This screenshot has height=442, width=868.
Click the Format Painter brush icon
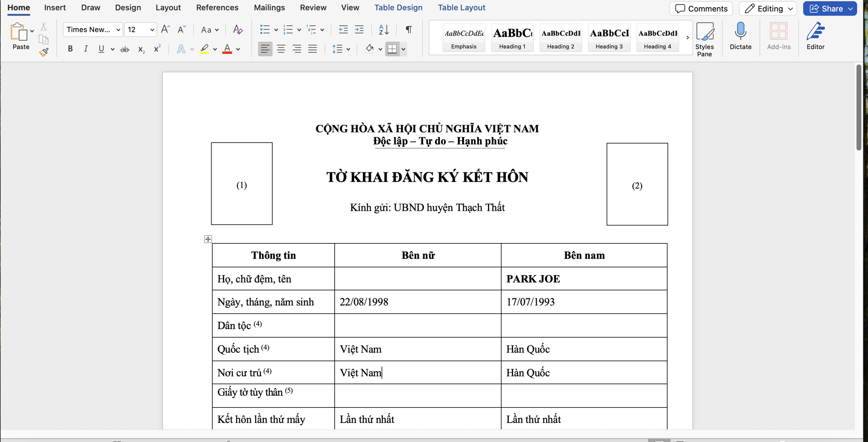point(44,52)
